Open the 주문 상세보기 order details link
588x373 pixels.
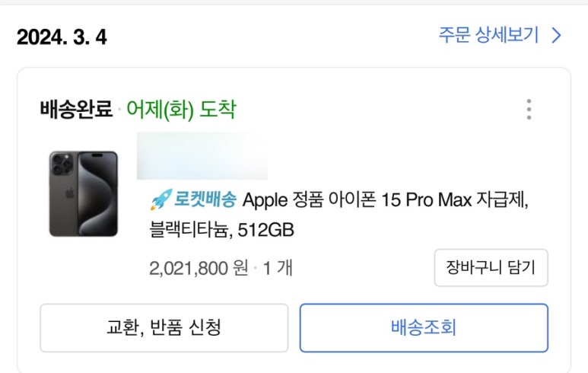[x=488, y=35]
